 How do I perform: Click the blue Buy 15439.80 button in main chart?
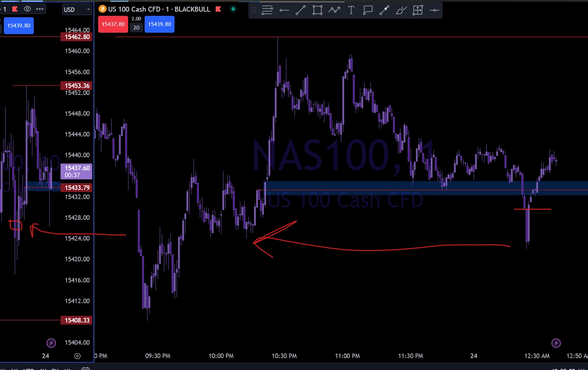(x=159, y=24)
